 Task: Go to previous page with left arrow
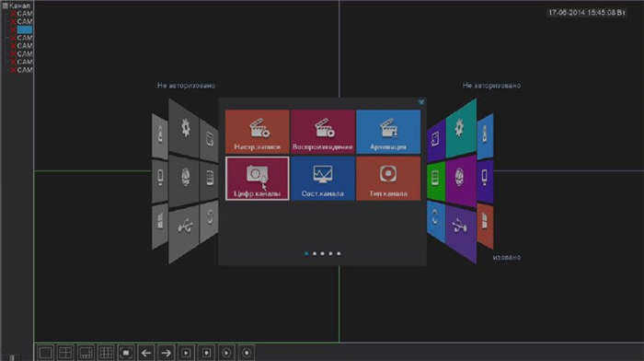(x=146, y=353)
